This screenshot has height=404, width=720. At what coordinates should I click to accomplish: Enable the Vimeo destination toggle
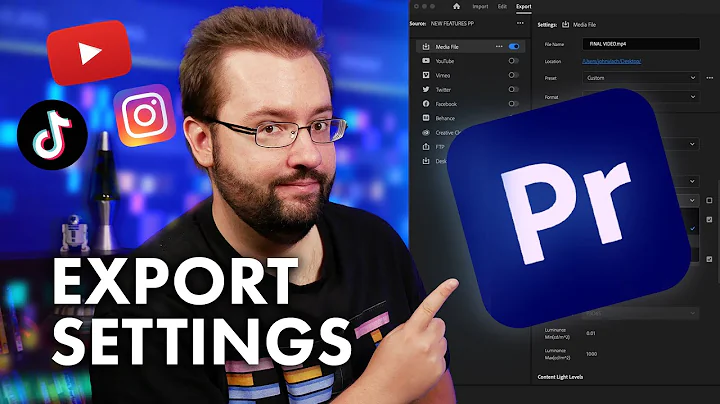[513, 75]
